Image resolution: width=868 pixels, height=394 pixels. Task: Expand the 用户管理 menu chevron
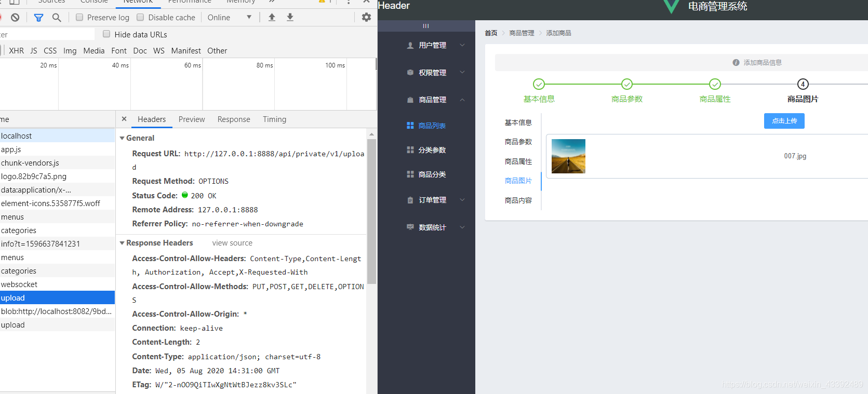point(462,45)
